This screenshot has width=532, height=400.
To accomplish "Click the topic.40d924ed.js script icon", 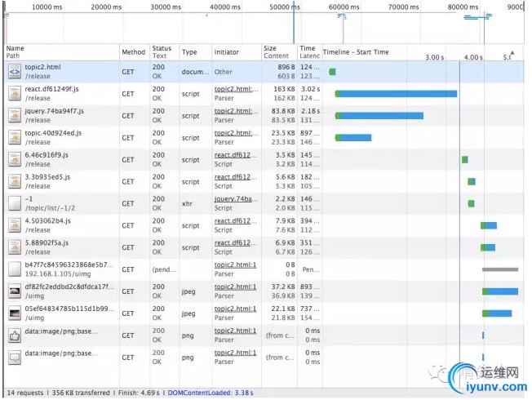I will (x=15, y=137).
